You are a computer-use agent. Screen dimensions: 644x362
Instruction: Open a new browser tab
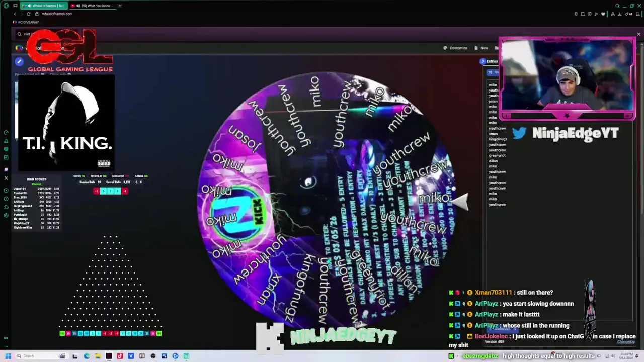(x=120, y=6)
